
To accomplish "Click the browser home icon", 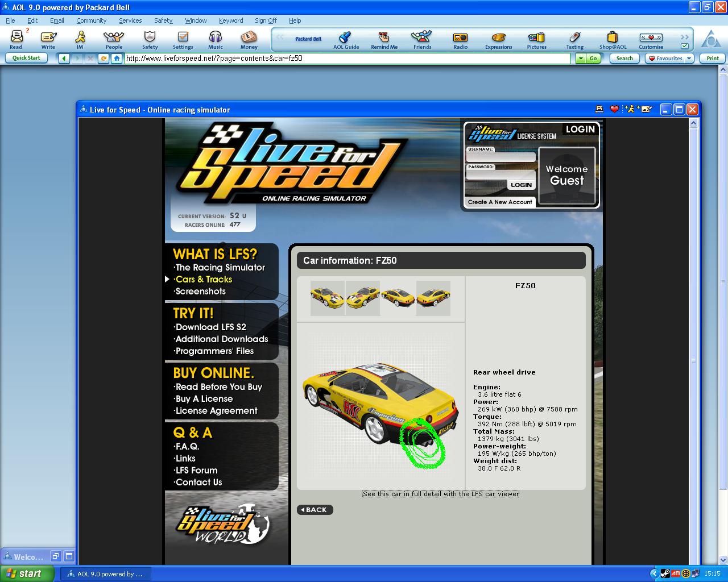I will click(117, 58).
